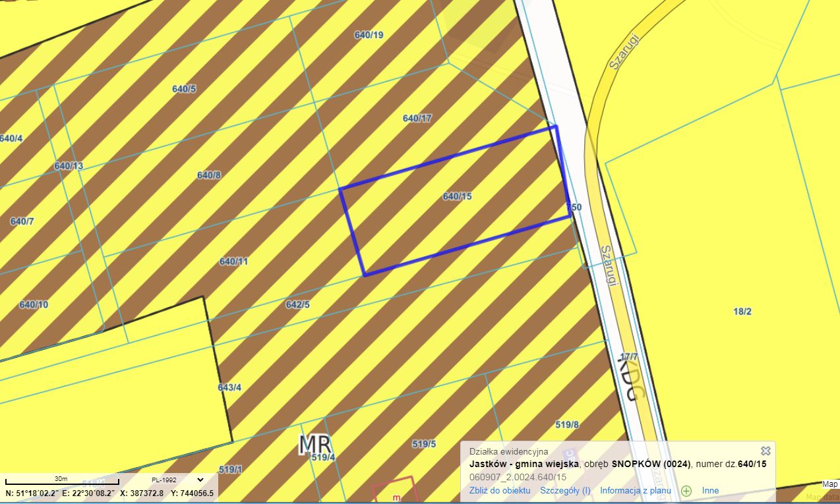
Task: Click the red outlined marker labeled m
Action: [x=396, y=490]
